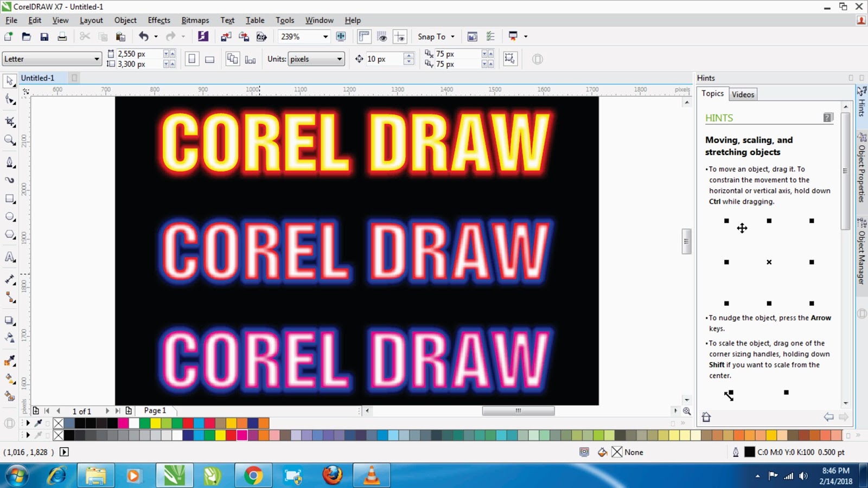The height and width of the screenshot is (488, 868).
Task: Select the Transparency tool
Action: pyautogui.click(x=10, y=338)
